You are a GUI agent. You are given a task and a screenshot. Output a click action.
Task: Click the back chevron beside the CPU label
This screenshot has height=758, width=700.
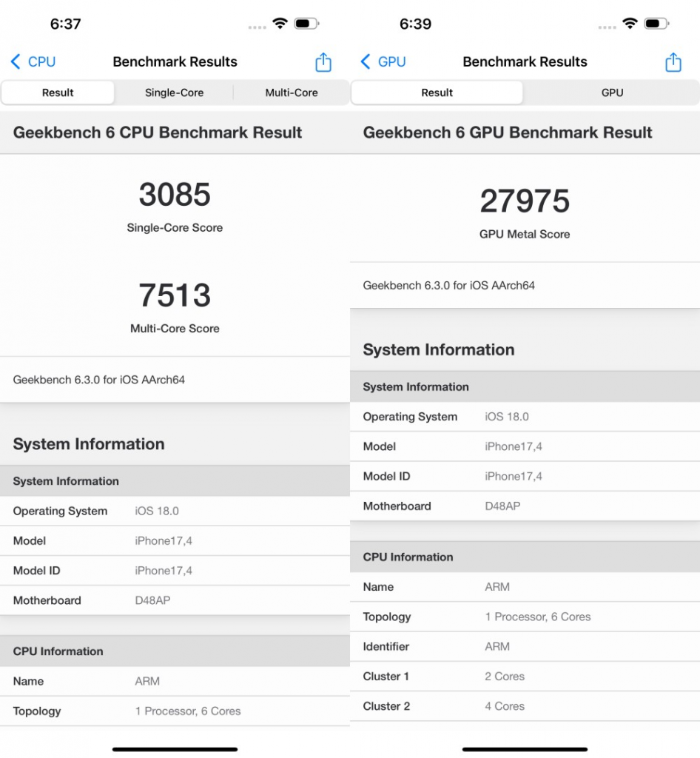click(16, 62)
